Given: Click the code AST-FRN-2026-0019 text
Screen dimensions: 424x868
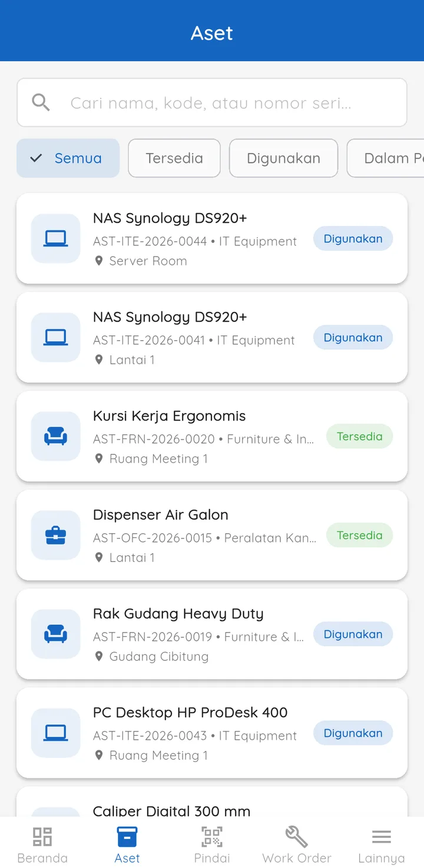Looking at the screenshot, I should [153, 637].
